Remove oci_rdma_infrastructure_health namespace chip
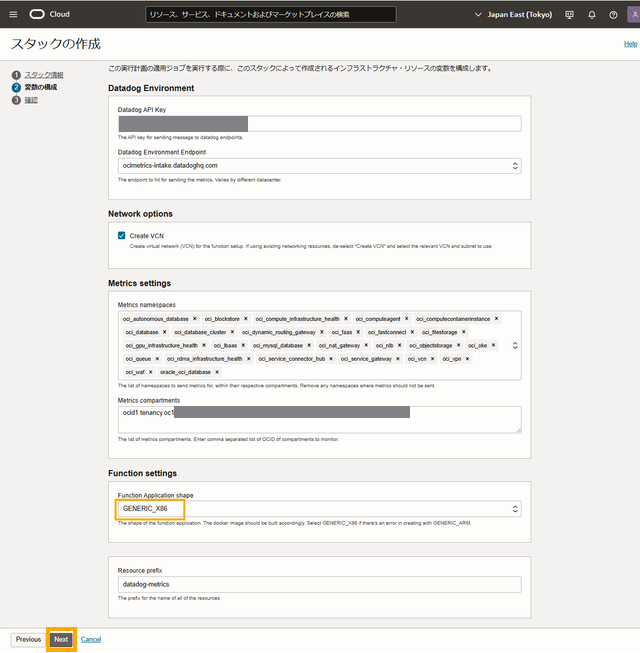 pyautogui.click(x=249, y=359)
